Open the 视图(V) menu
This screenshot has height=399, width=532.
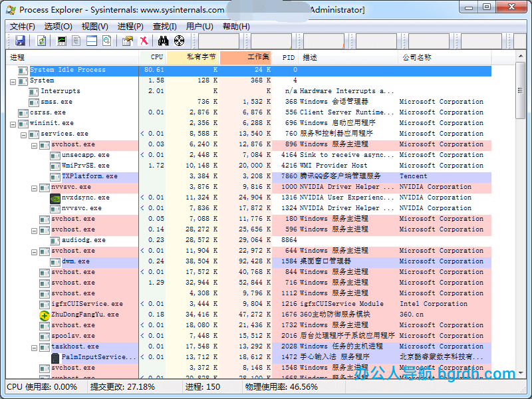point(94,27)
